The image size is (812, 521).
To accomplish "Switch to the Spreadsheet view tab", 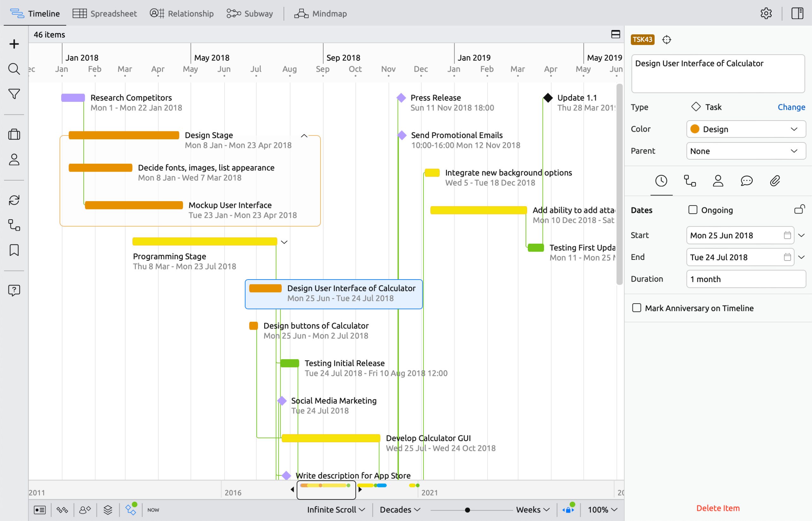I will pyautogui.click(x=104, y=14).
